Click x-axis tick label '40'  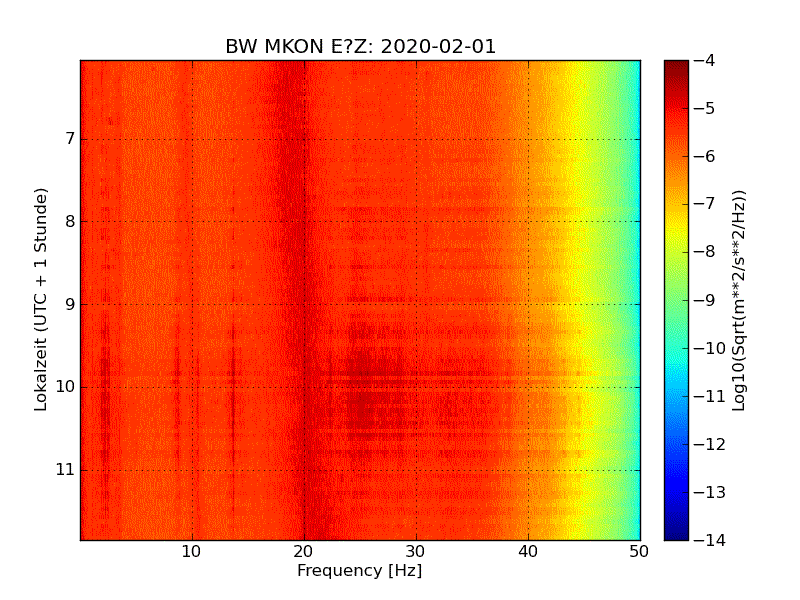528,552
